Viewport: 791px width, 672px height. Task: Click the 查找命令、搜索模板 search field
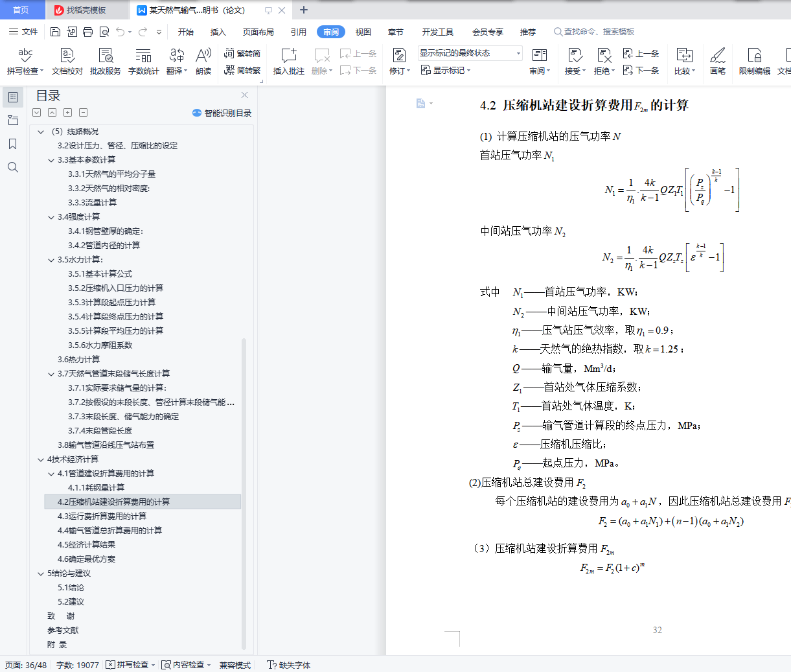[594, 32]
